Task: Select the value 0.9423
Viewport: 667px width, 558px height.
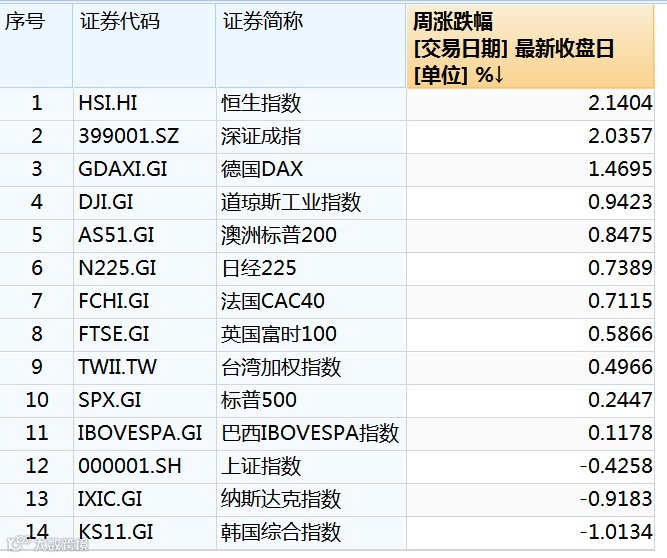Action: [x=620, y=202]
